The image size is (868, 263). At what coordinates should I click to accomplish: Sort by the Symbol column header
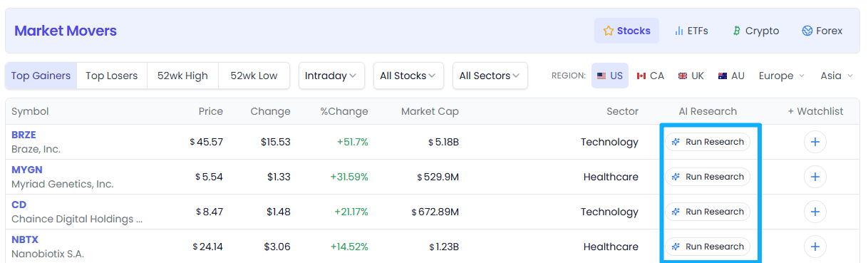pyautogui.click(x=30, y=111)
